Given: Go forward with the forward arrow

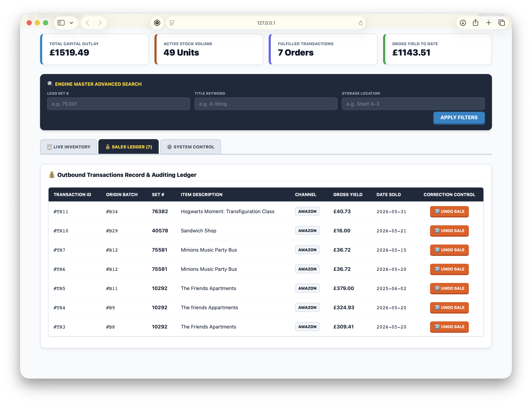Looking at the screenshot, I should click(100, 23).
